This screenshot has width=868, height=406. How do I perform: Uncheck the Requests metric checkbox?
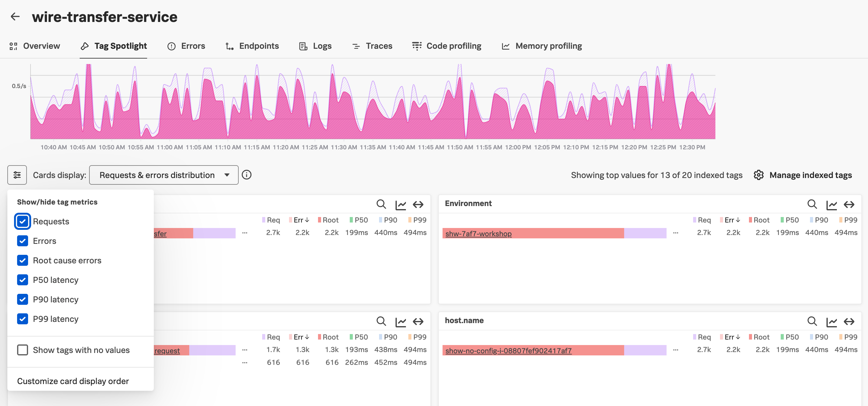[x=23, y=222]
